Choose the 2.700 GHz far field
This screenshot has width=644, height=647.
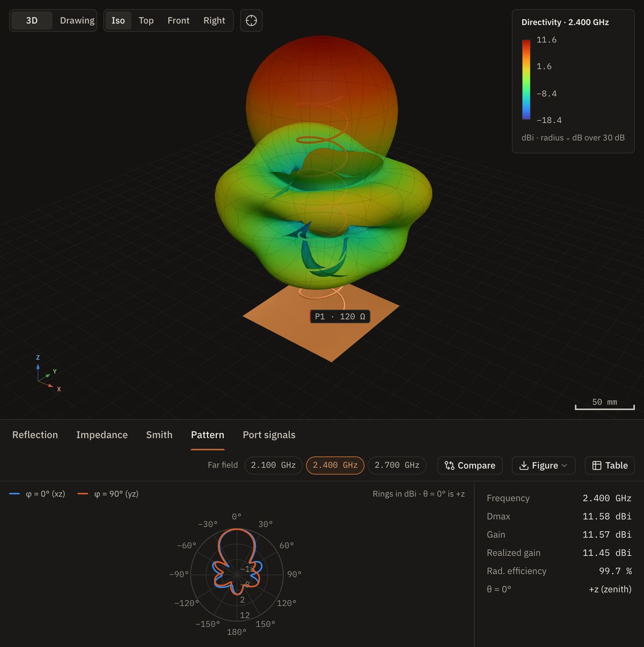click(x=397, y=465)
